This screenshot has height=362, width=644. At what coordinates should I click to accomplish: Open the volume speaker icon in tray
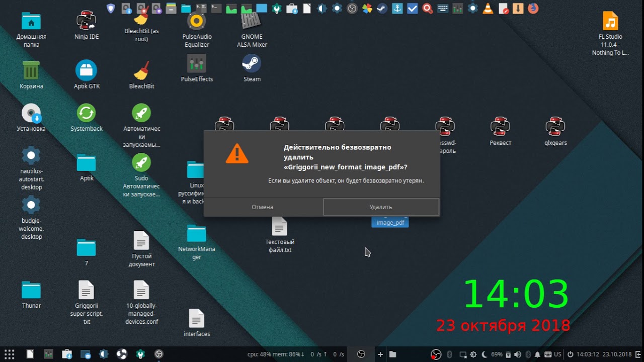pos(518,354)
